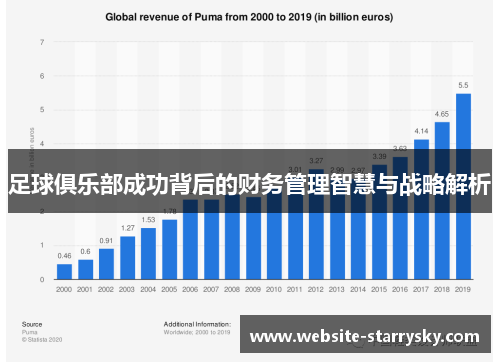Click the blue bar for year 2003

[127, 258]
